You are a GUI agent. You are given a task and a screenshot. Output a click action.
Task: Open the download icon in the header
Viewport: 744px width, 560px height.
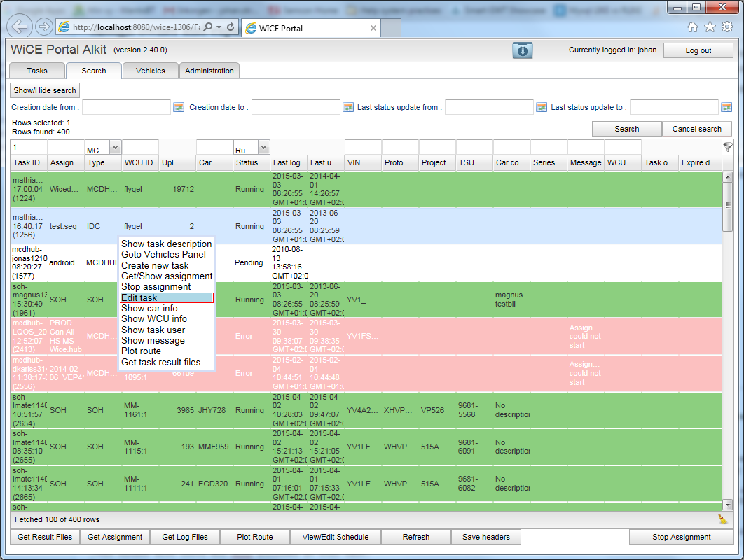tap(523, 50)
